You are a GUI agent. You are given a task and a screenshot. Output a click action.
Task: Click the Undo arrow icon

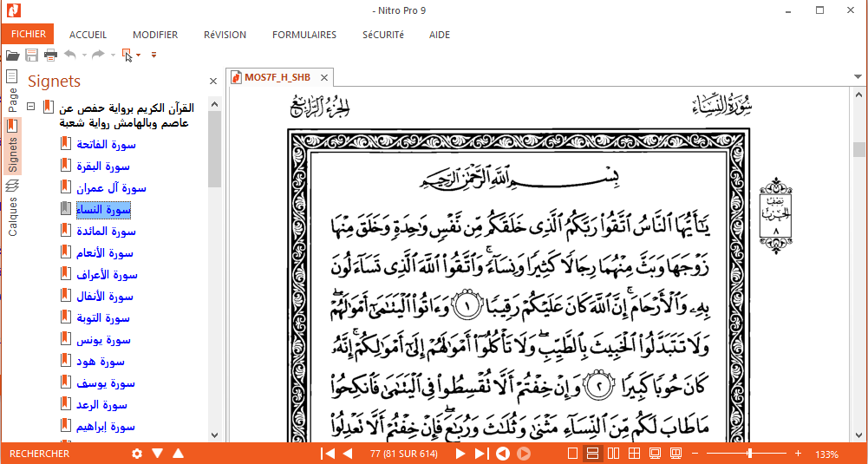[x=69, y=55]
